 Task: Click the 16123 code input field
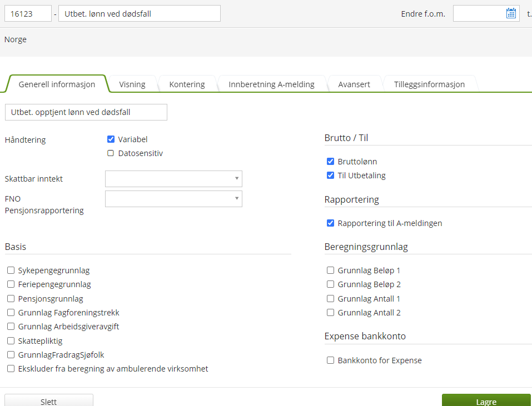point(28,13)
